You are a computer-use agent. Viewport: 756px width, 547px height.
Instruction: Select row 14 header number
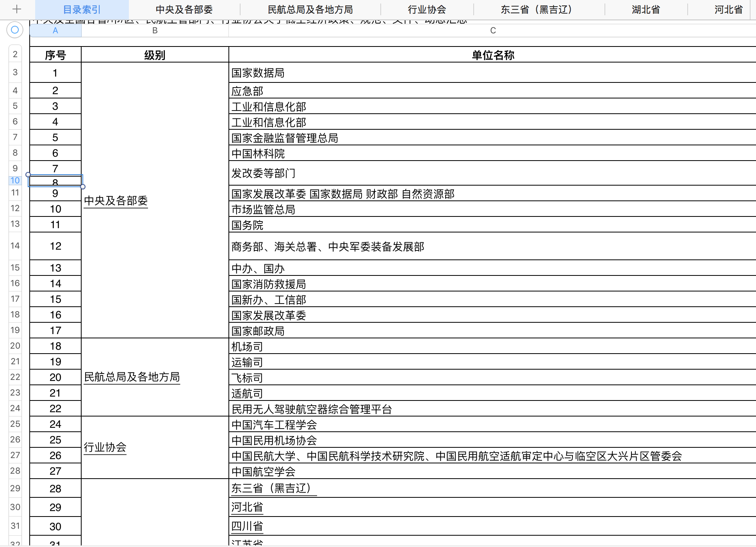pos(15,246)
